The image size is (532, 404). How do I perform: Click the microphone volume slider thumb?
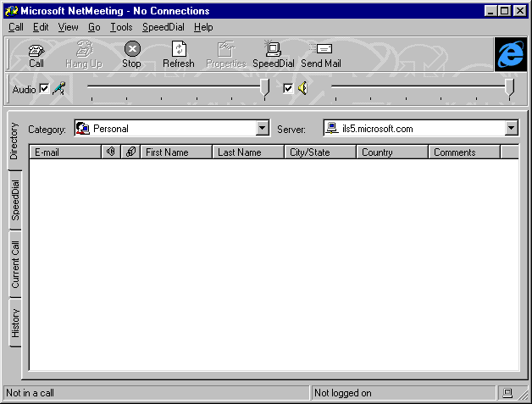[264, 88]
